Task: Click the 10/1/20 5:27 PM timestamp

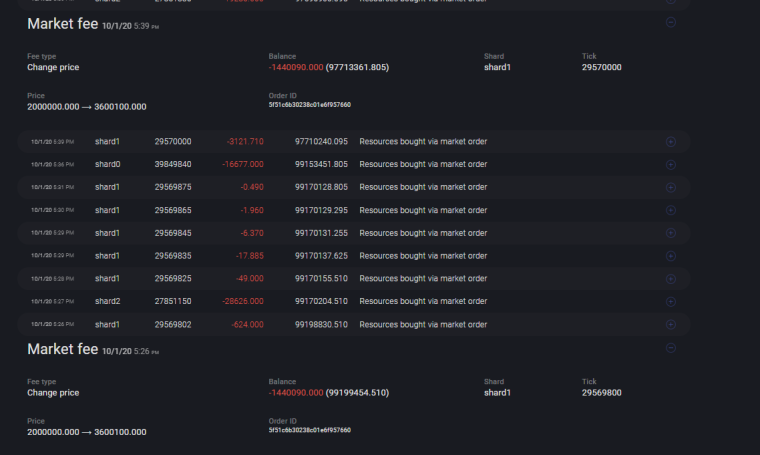Action: point(52,301)
